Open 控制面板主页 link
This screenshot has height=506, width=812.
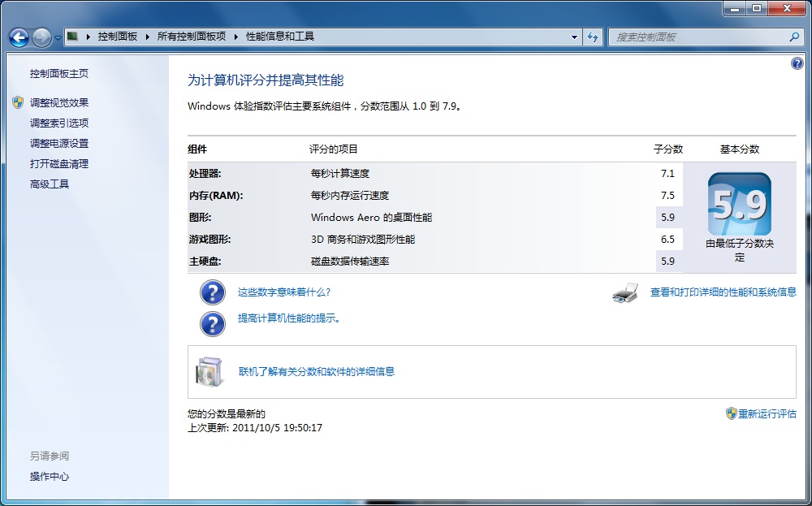click(59, 74)
